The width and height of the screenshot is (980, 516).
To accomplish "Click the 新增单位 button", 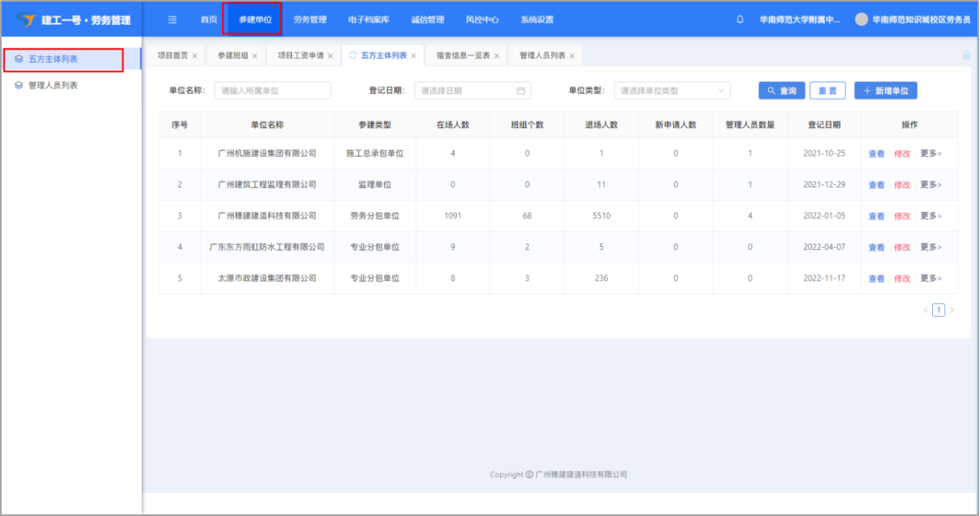I will point(885,91).
